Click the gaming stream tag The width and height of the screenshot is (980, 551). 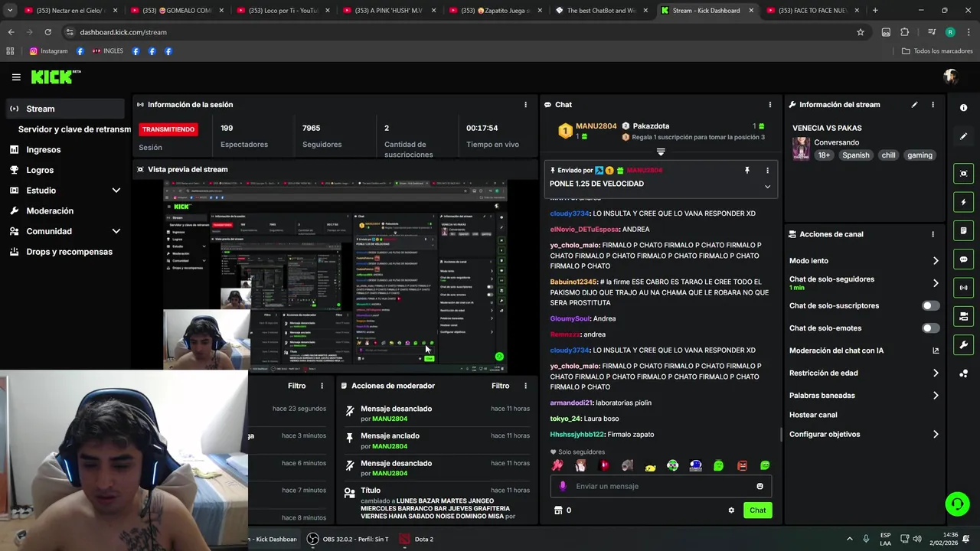coord(920,155)
